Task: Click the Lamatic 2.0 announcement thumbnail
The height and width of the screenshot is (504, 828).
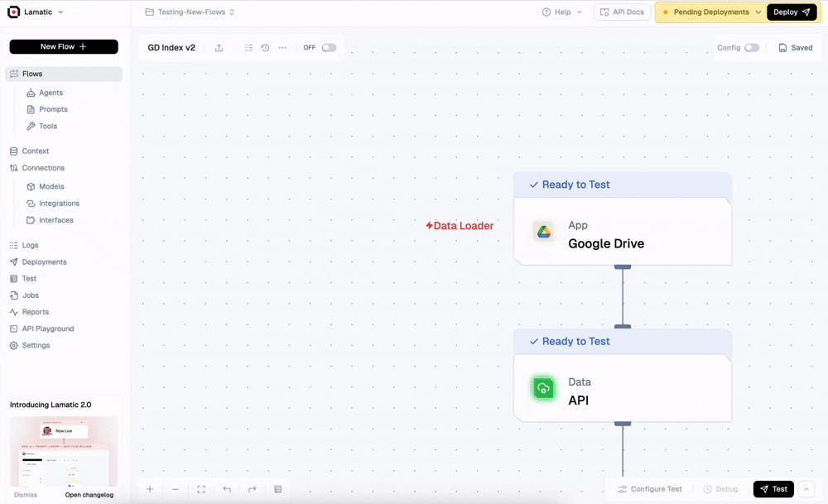Action: point(64,452)
